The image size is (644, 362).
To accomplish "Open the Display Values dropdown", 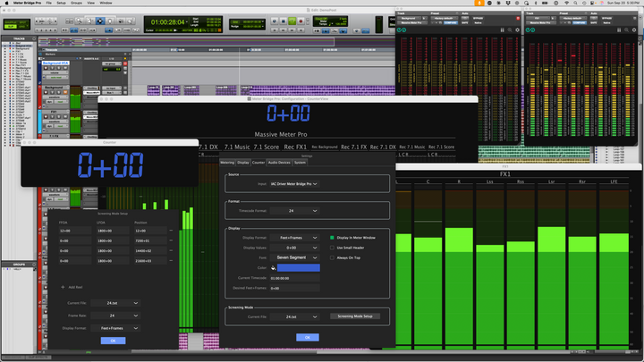I will coord(294,248).
